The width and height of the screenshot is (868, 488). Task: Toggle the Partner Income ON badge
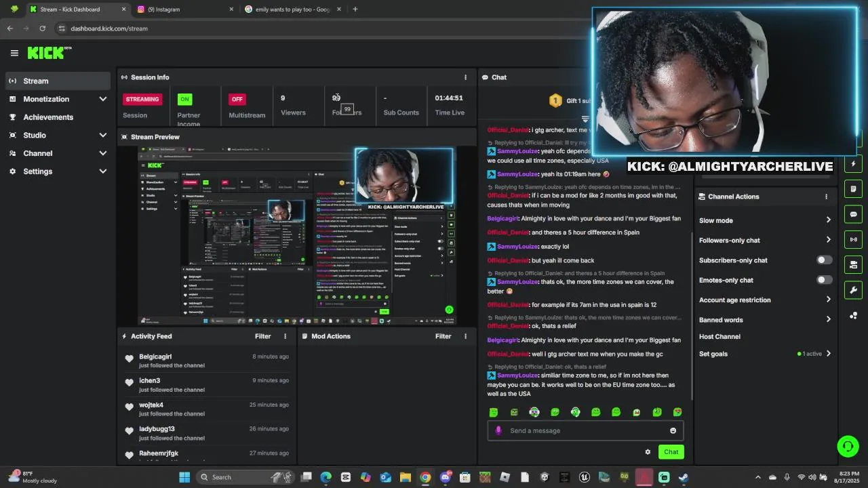184,99
